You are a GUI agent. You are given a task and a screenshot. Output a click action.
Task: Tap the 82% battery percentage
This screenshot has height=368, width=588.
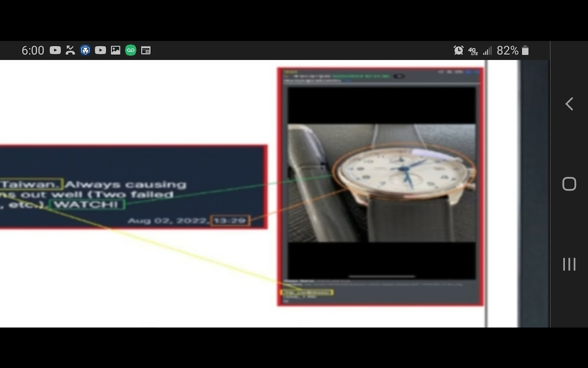[x=508, y=50]
